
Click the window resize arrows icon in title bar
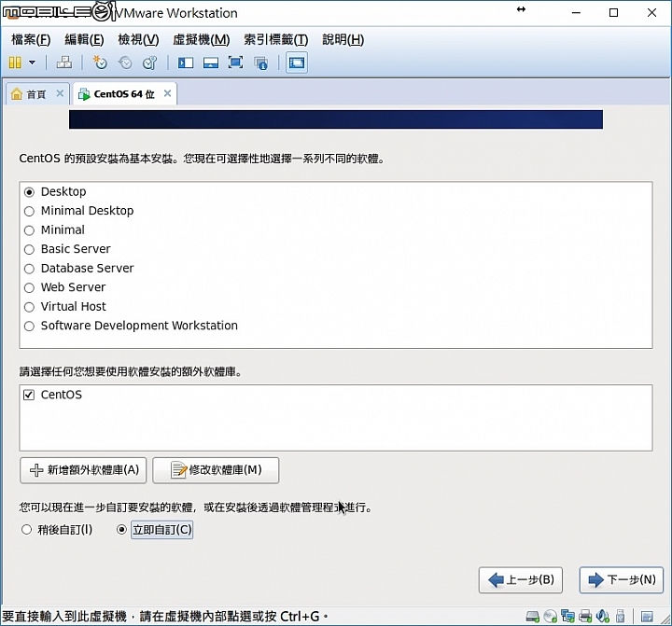[x=521, y=9]
